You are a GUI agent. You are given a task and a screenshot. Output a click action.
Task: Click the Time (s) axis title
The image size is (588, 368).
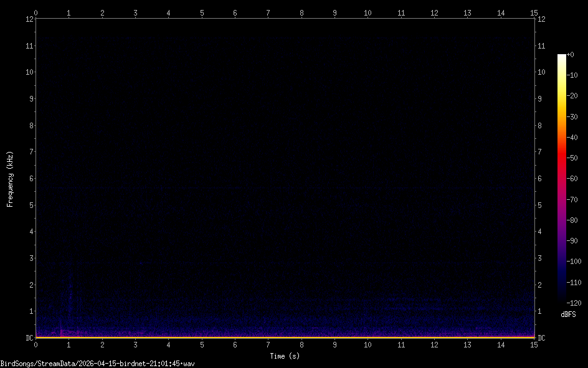285,356
